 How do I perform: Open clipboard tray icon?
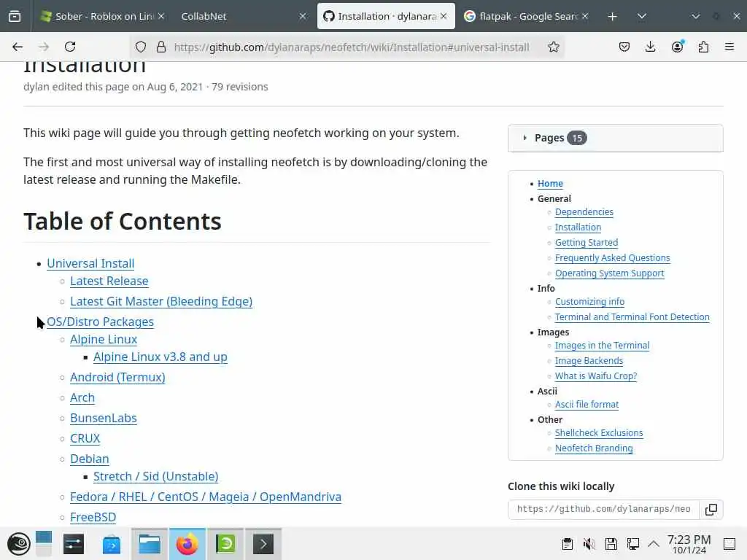click(567, 544)
